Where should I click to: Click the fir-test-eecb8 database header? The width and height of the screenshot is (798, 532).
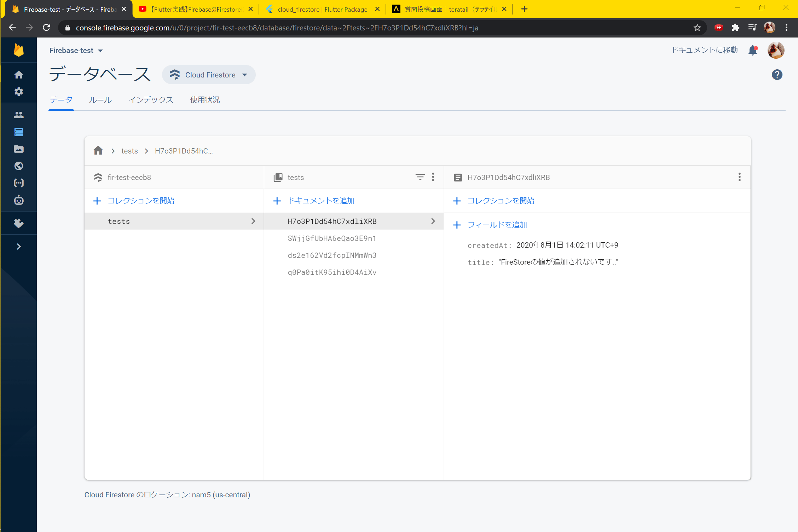[x=129, y=178]
